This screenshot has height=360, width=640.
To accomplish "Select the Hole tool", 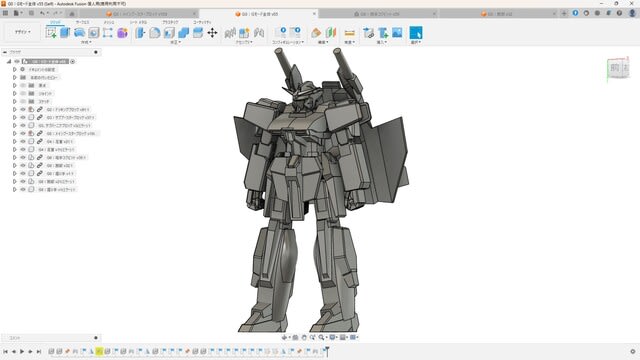I will click(x=93, y=33).
